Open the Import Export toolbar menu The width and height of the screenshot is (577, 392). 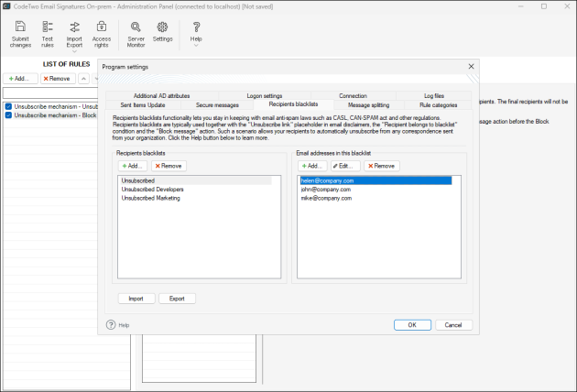click(74, 34)
